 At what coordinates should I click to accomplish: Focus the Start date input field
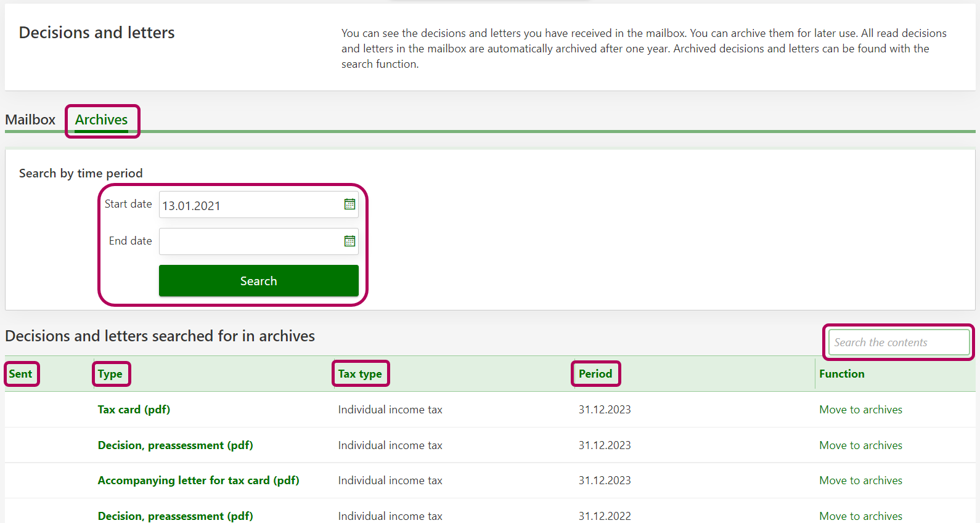point(250,205)
